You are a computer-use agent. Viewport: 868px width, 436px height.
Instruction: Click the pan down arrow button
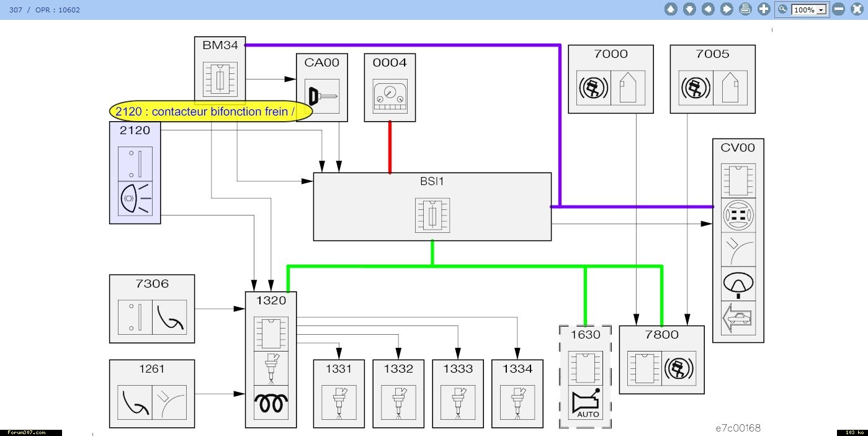click(689, 9)
